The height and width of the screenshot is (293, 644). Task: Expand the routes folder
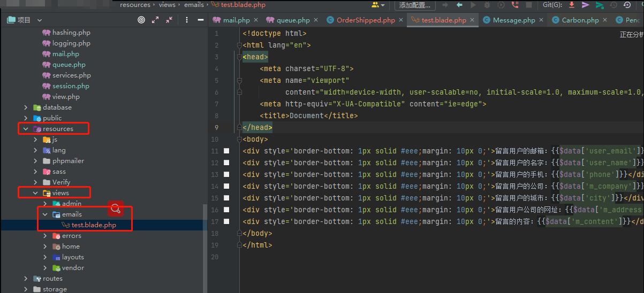26,279
